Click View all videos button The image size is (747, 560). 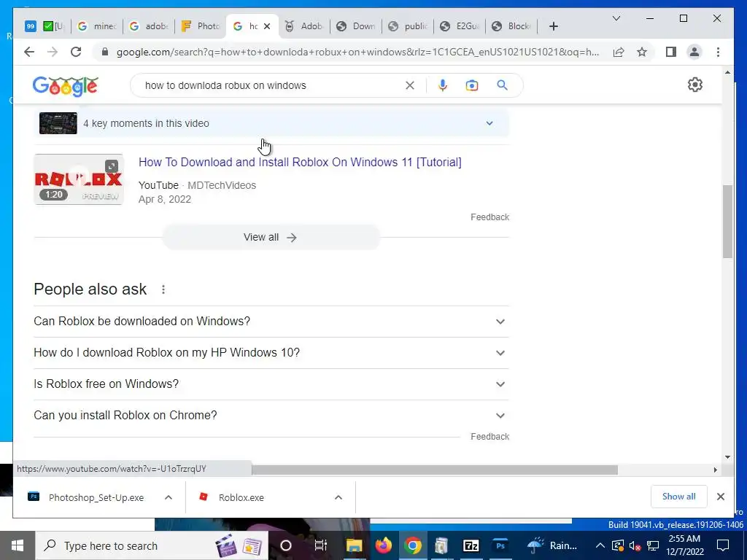[271, 237]
